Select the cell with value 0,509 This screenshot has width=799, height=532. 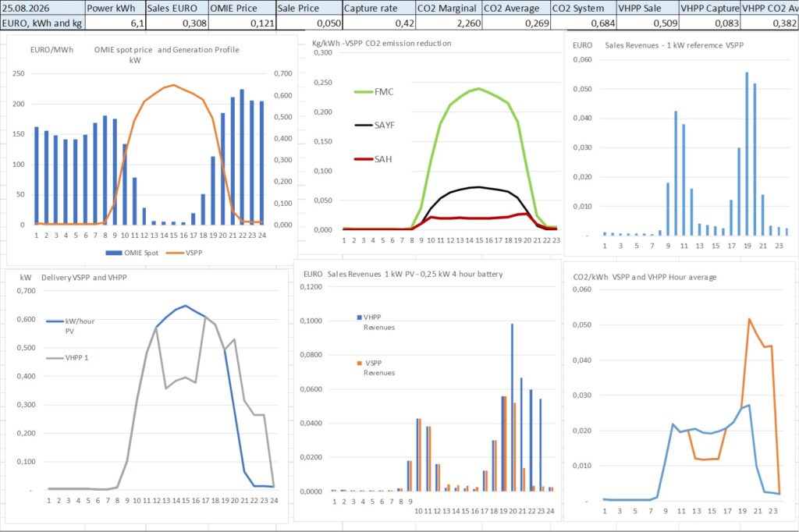648,23
